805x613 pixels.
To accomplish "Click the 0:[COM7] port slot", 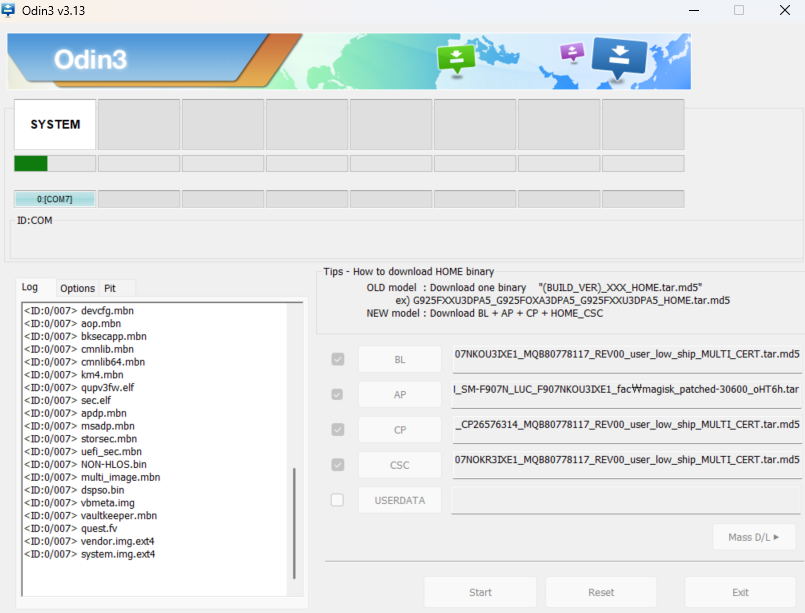I will point(55,199).
